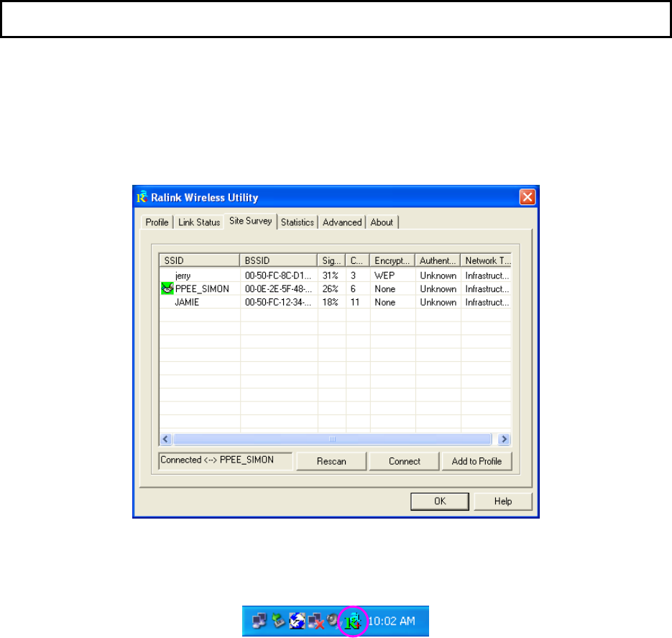Image resolution: width=672 pixels, height=638 pixels.
Task: Sort the list by SSID column header
Action: (x=199, y=260)
